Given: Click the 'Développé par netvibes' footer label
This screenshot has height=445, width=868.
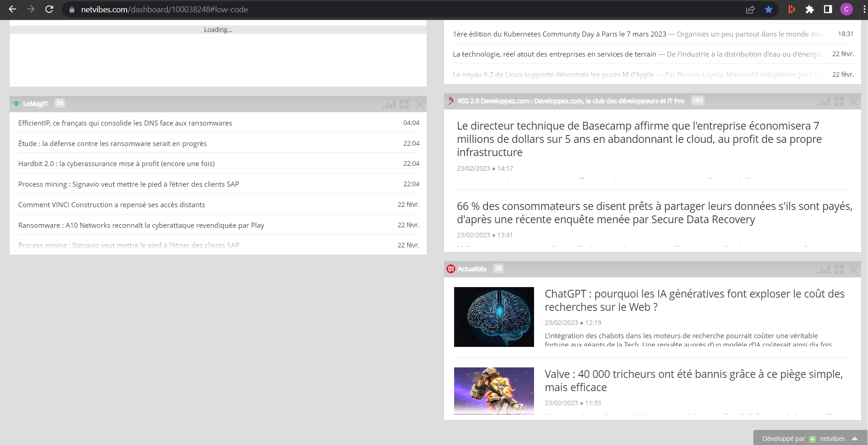Looking at the screenshot, I should pyautogui.click(x=804, y=439).
